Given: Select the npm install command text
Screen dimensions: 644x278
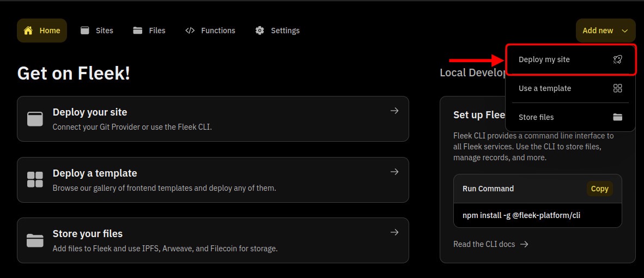Looking at the screenshot, I should [x=521, y=215].
